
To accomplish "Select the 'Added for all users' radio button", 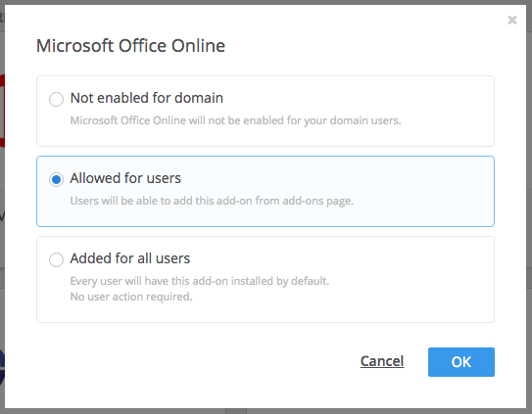I will click(56, 259).
